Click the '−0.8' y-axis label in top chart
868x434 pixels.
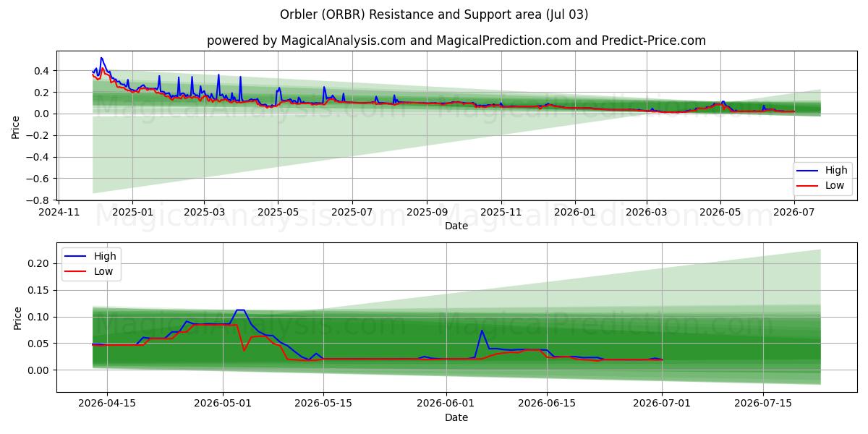pyautogui.click(x=38, y=200)
